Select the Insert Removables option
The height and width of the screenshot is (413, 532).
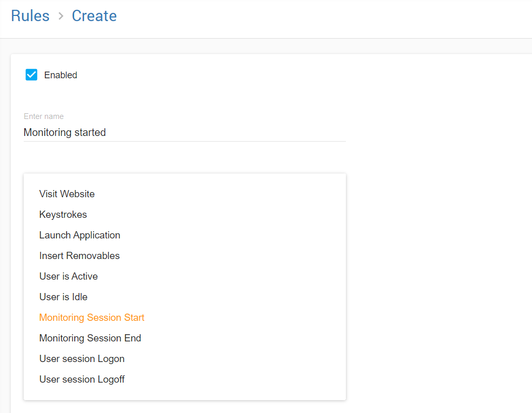(79, 256)
